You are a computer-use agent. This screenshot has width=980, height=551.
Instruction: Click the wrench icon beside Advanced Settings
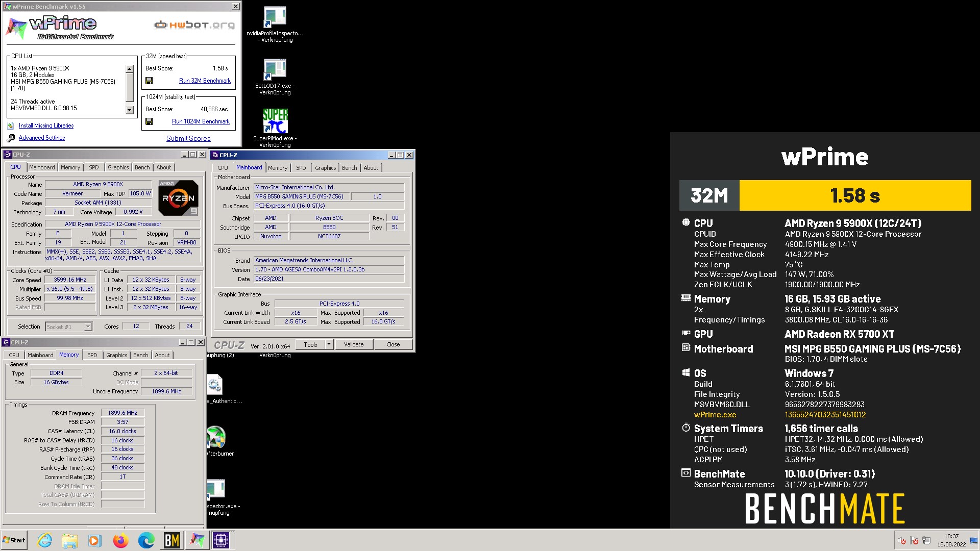pos(11,138)
